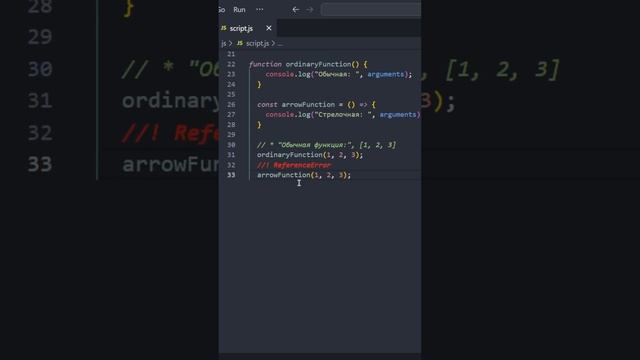Click the closing brace on line 28
This screenshot has height=360, width=640.
(259, 124)
